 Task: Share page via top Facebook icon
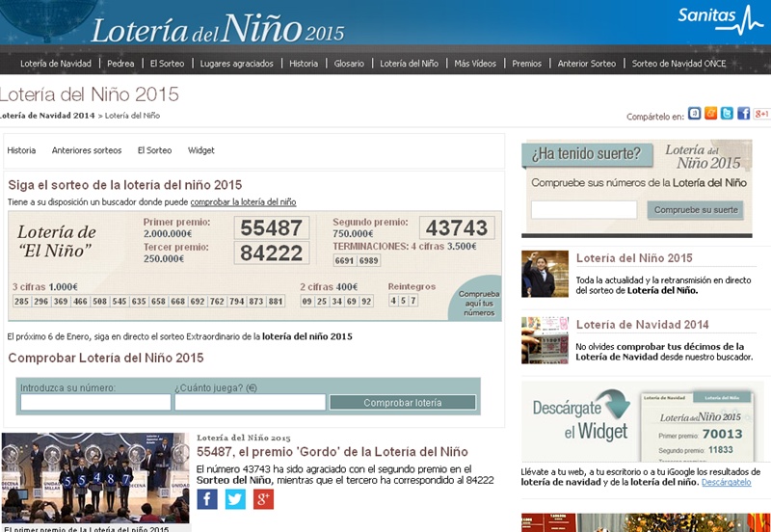tap(743, 114)
